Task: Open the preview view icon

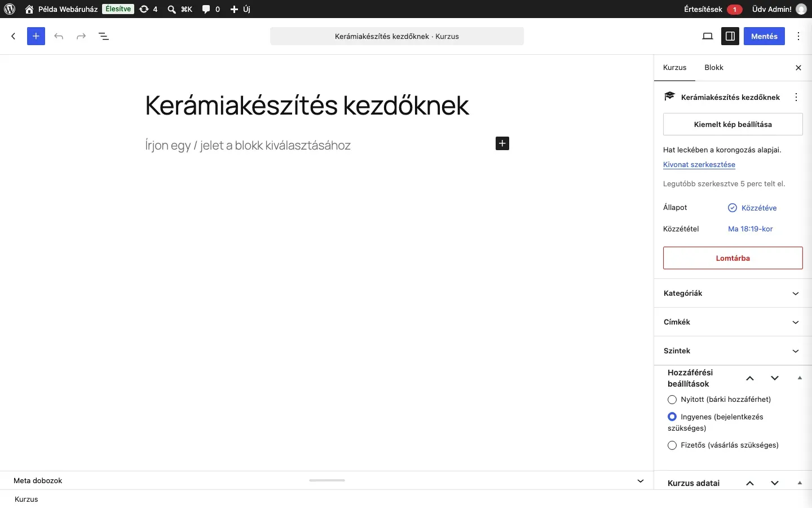Action: coord(708,36)
